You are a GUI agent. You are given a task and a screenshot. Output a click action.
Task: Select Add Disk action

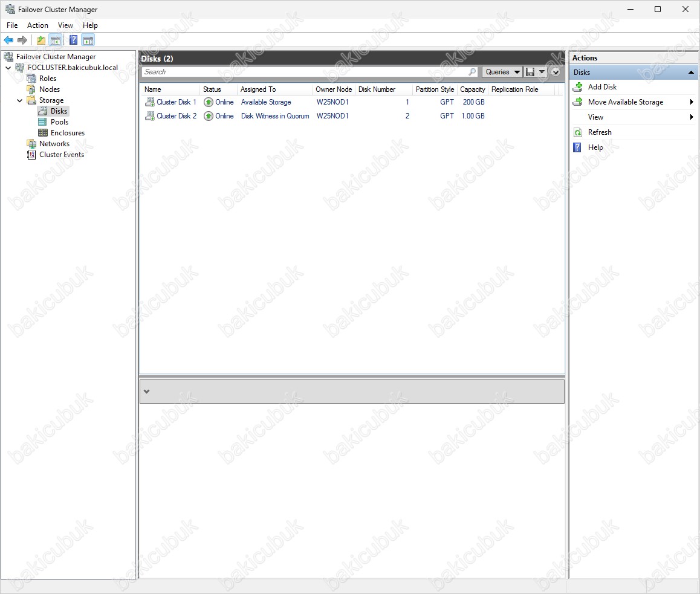(602, 87)
